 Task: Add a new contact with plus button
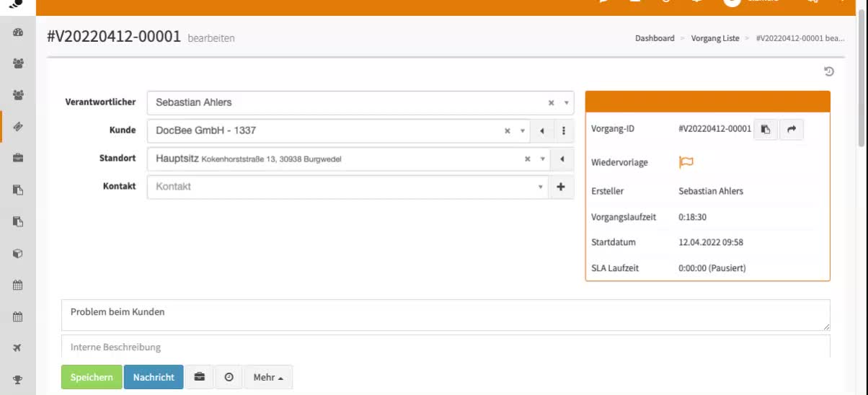(x=561, y=187)
